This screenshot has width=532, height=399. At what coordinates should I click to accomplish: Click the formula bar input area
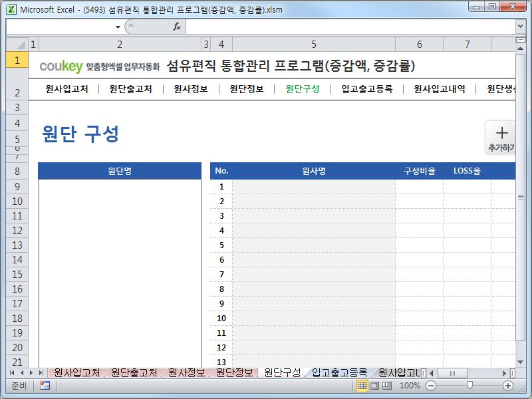pos(350,27)
